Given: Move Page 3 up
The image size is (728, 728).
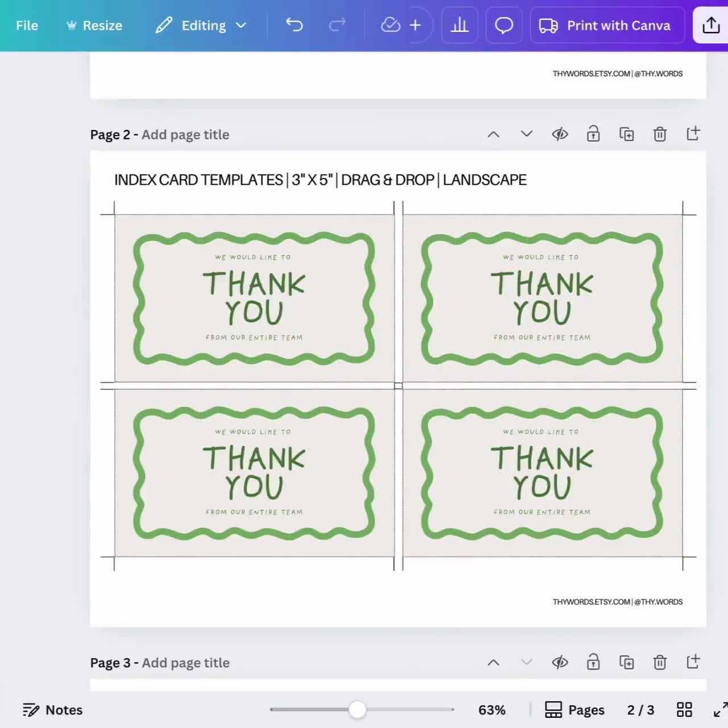Looking at the screenshot, I should [493, 663].
